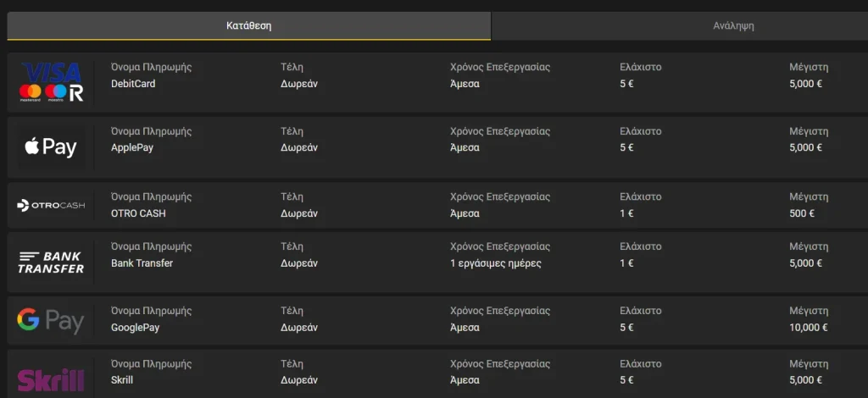Click the 500 € maximum for OTRO CASH
Screen dimensions: 868x398
801,213
